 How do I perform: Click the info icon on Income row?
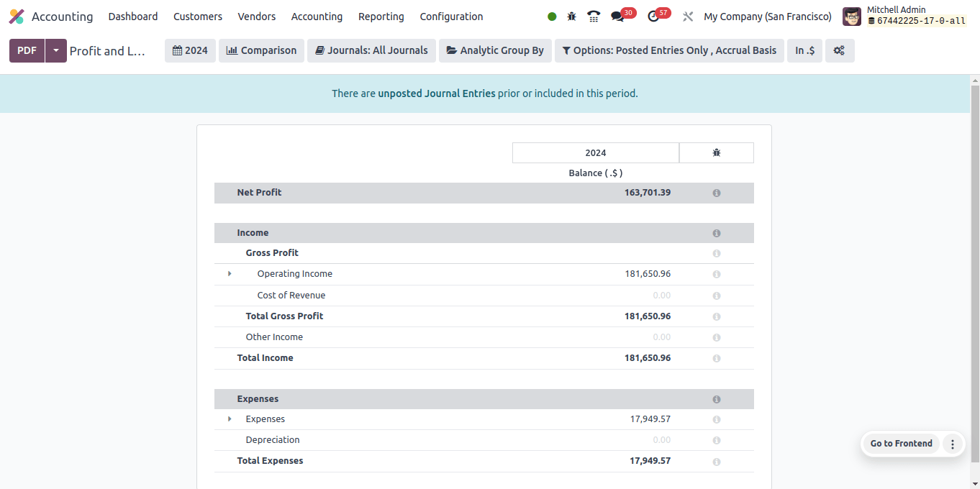pyautogui.click(x=717, y=234)
